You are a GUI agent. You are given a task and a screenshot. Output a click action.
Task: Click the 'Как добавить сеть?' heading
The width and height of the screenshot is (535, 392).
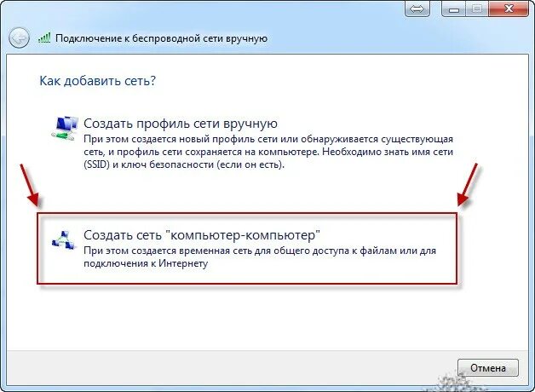(x=98, y=81)
